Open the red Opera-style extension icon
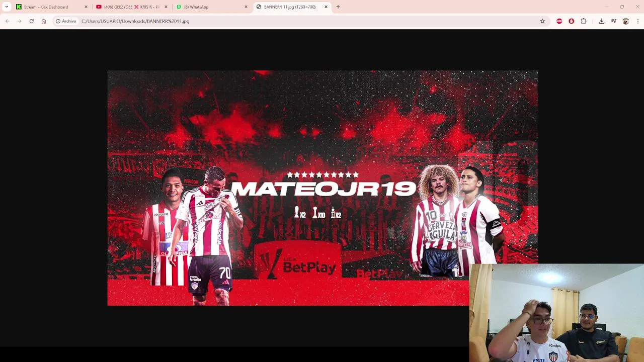 (x=571, y=21)
